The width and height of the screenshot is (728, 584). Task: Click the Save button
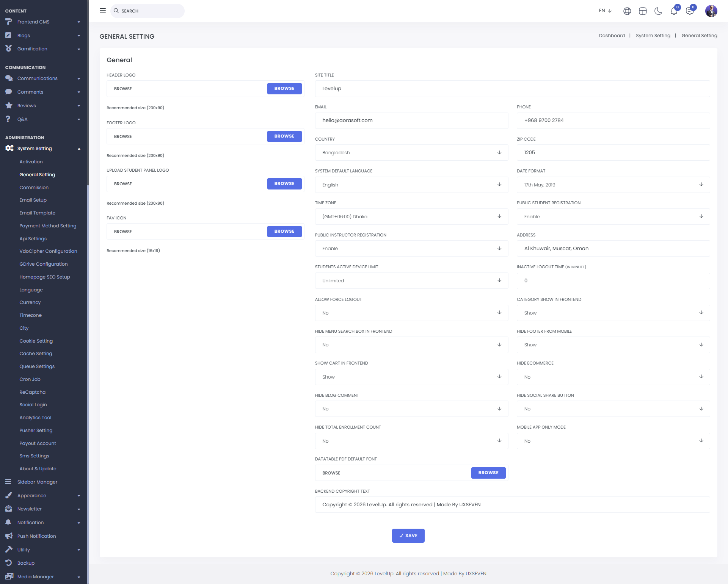408,535
